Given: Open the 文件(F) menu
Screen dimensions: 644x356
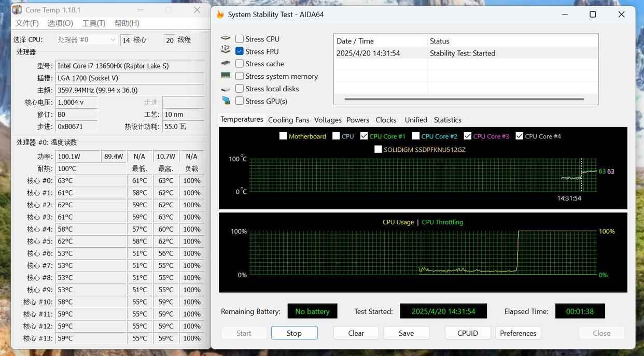Looking at the screenshot, I should click(x=27, y=23).
